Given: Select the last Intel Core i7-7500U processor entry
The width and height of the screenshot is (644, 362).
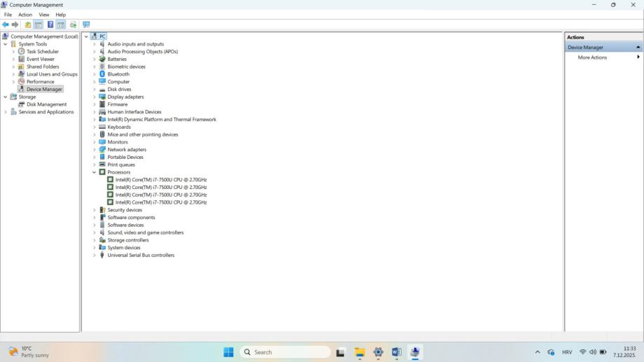Looking at the screenshot, I should click(161, 202).
